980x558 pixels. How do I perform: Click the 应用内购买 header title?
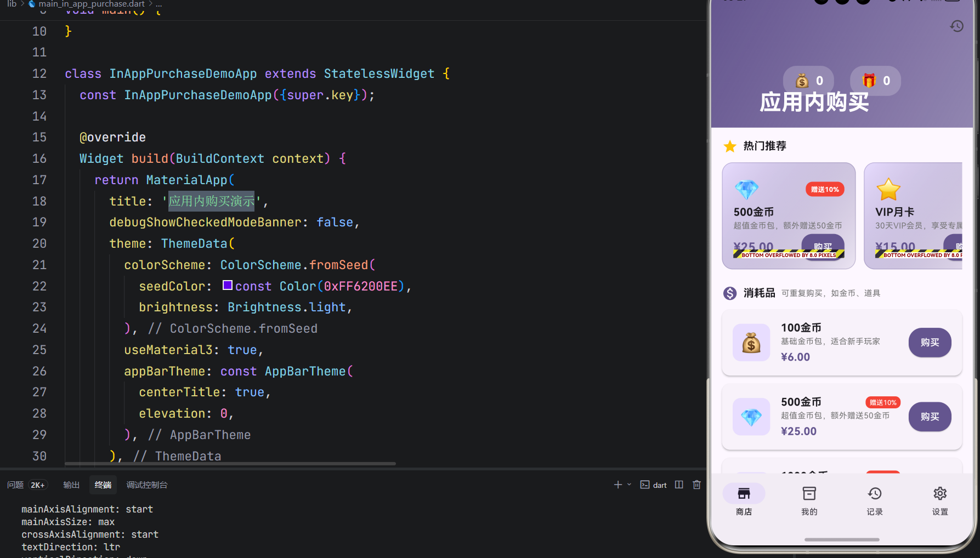pos(814,103)
